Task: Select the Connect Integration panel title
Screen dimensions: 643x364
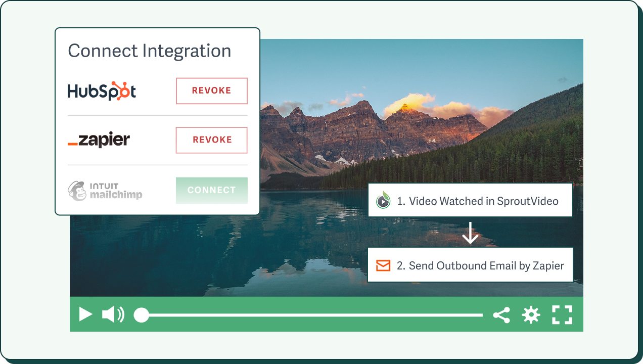Action: coord(150,51)
